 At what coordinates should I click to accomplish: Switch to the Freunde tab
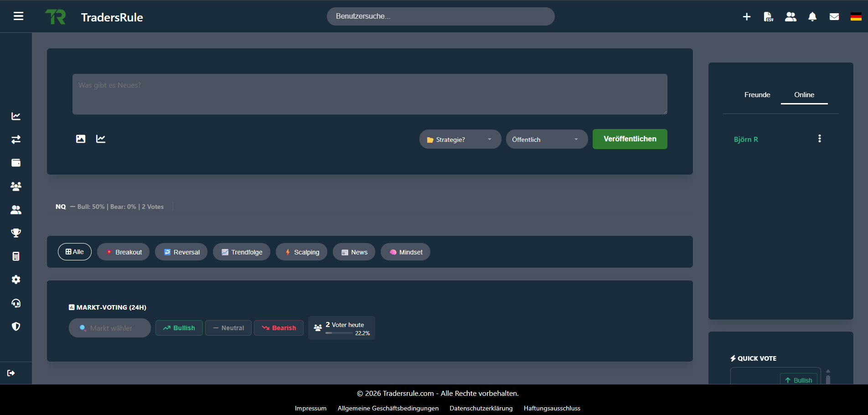(757, 95)
